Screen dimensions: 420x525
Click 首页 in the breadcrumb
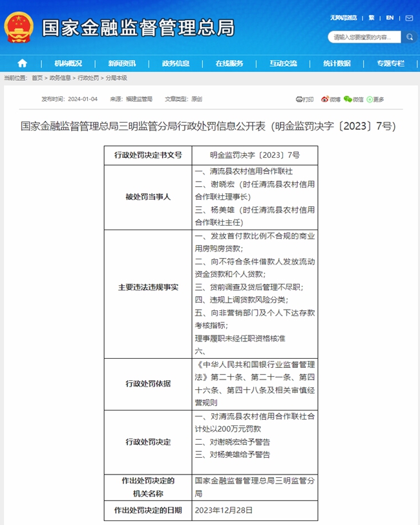click(x=37, y=78)
